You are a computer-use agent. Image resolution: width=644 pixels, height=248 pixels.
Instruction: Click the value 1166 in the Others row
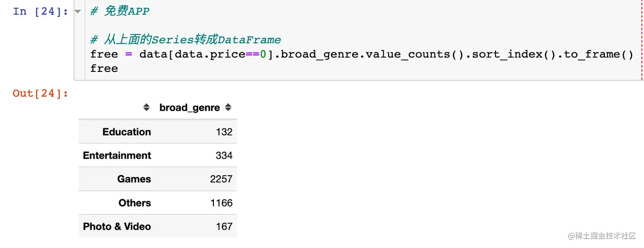click(221, 203)
